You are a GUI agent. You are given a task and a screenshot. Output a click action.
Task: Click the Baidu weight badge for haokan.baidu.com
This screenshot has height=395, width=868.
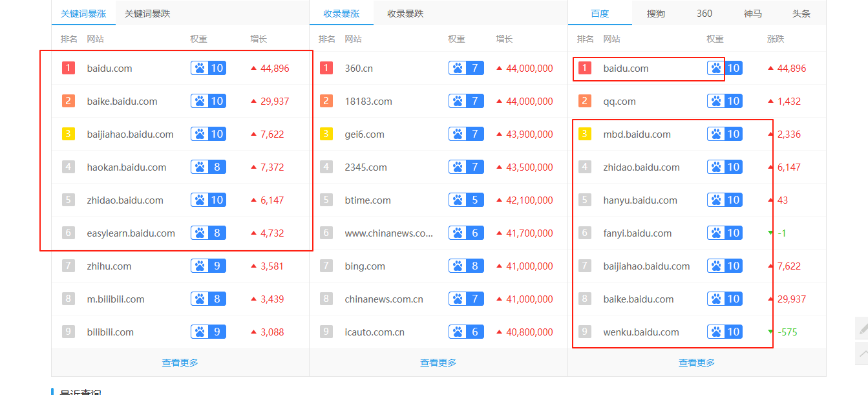208,167
